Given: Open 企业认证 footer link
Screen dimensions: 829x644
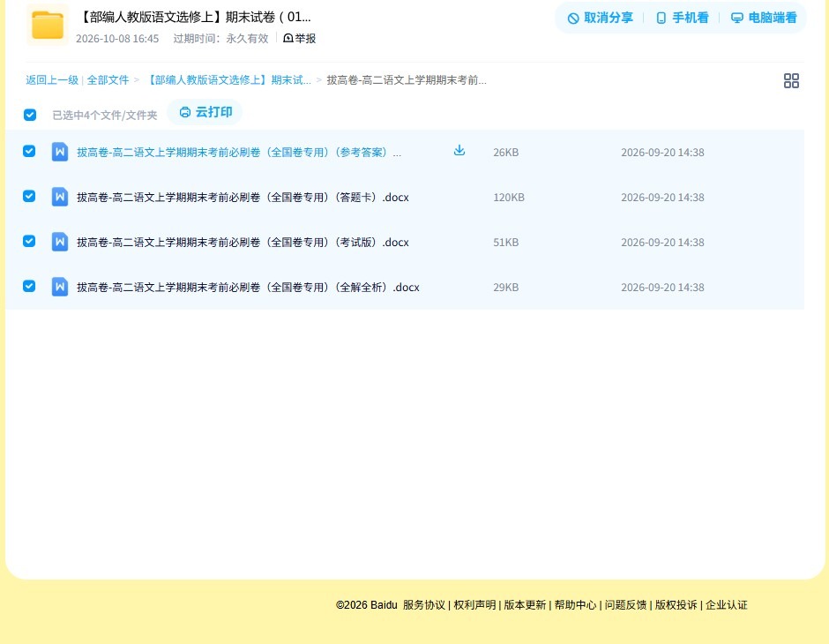Looking at the screenshot, I should [x=727, y=605].
